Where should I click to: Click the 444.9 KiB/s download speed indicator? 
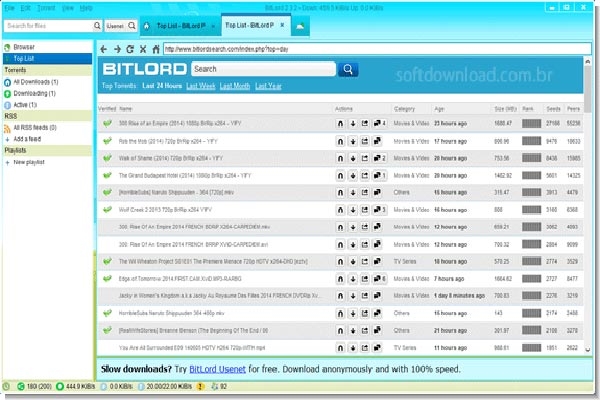tap(76, 387)
